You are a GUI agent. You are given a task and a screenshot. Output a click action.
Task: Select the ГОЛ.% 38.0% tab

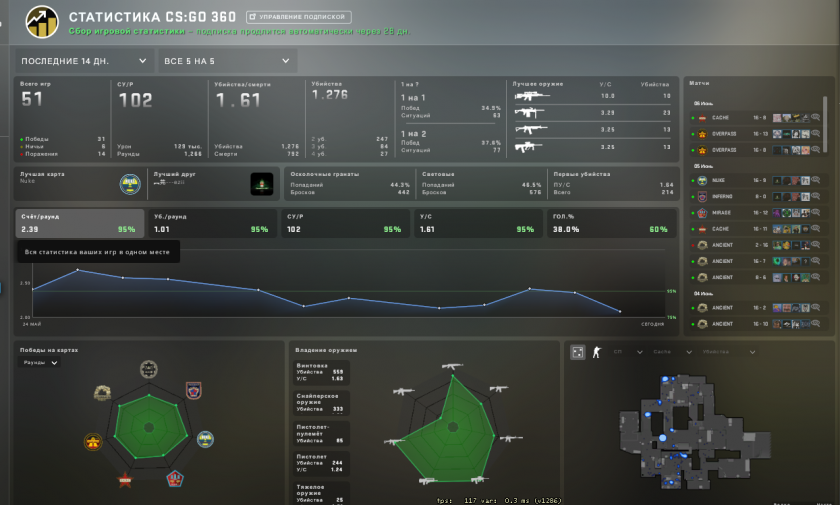point(611,223)
